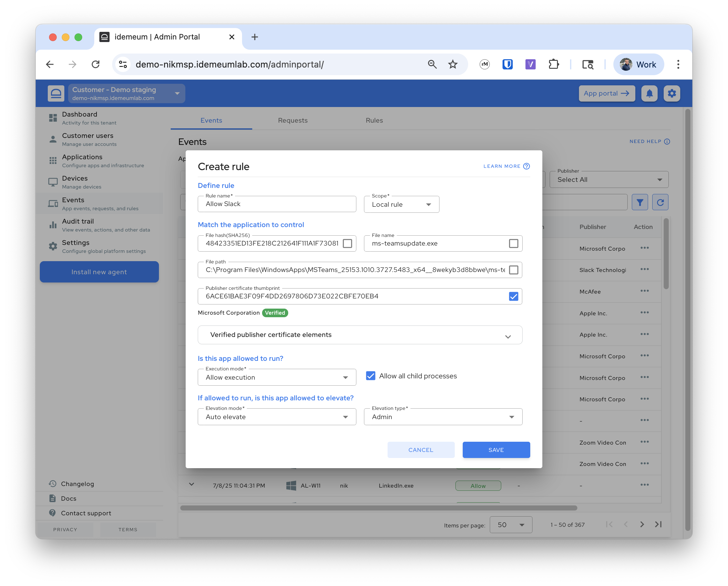Image resolution: width=728 pixels, height=586 pixels.
Task: Click the Rule name input field
Action: pos(277,204)
